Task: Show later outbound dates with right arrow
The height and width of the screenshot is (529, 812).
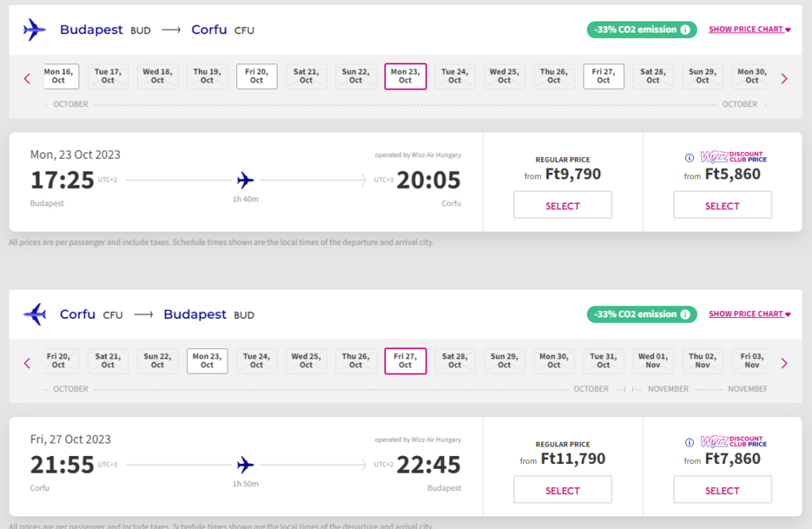Action: click(x=784, y=79)
